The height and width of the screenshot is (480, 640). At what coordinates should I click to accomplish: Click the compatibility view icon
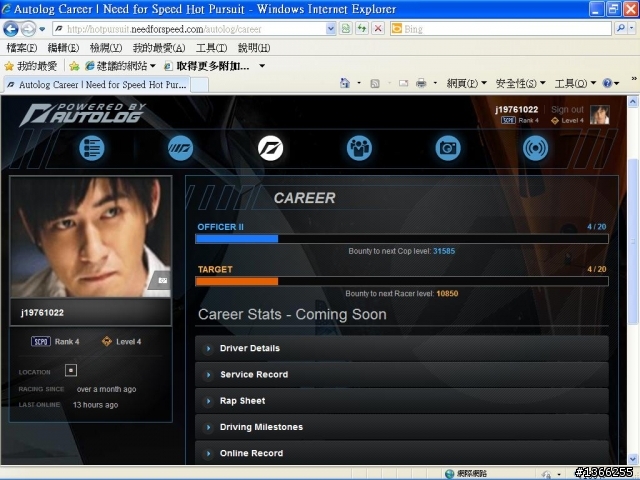pyautogui.click(x=346, y=29)
